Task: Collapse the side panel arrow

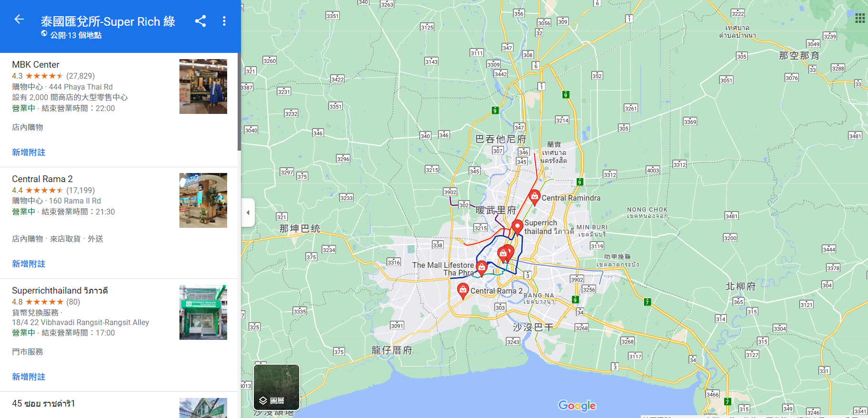Action: click(248, 213)
